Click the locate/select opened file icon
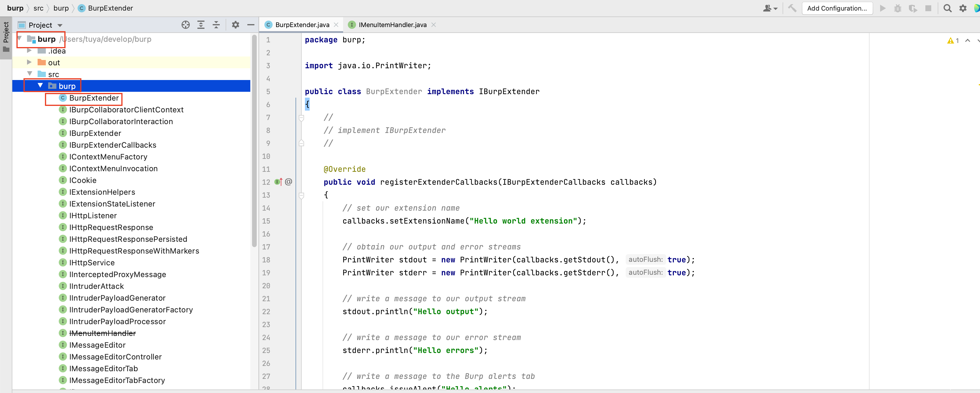The width and height of the screenshot is (980, 393). point(185,25)
